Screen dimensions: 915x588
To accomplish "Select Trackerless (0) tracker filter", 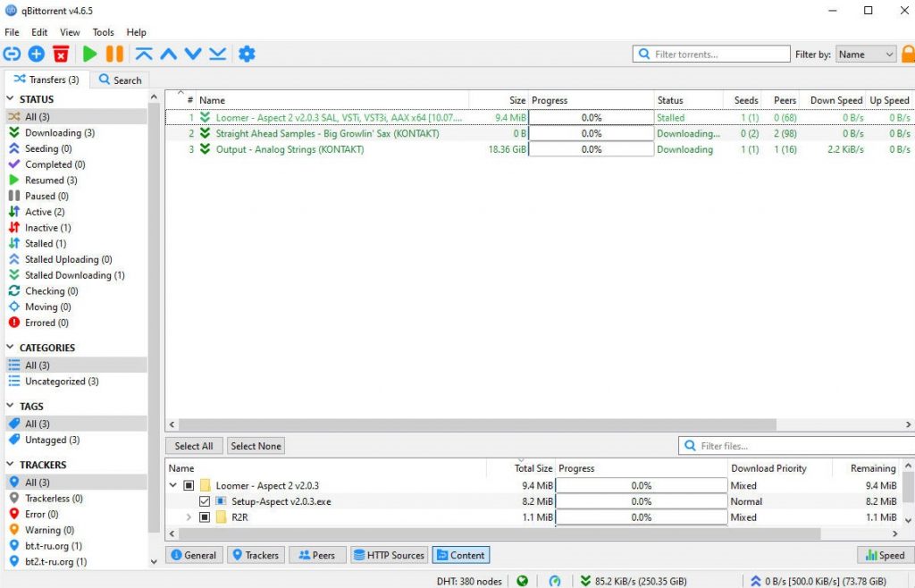I will (54, 499).
